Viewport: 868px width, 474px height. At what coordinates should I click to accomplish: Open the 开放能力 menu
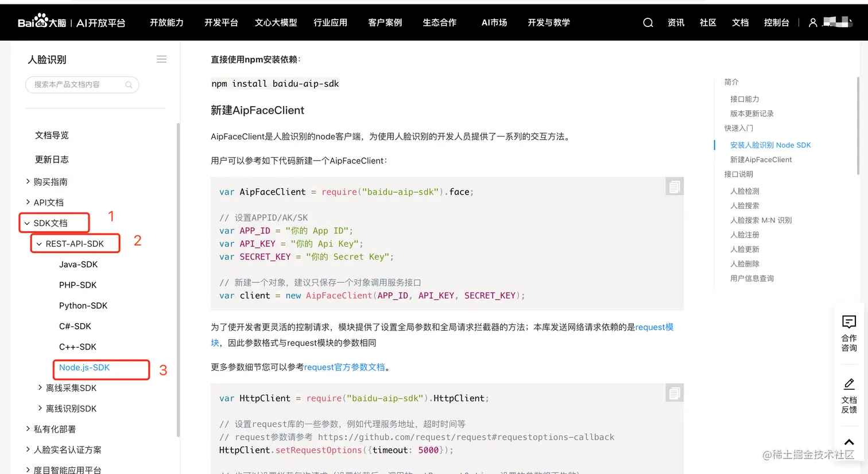166,22
